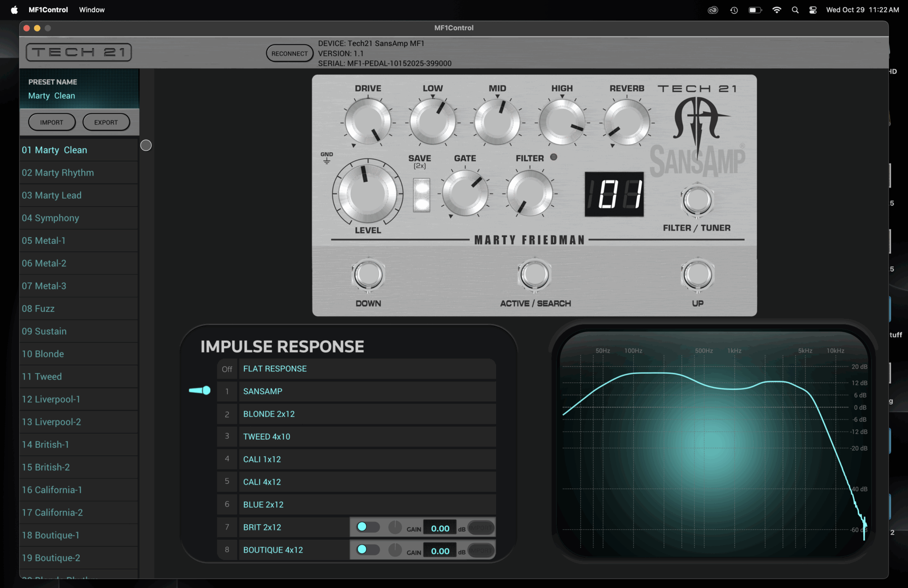Click the preset EXPORT button
The image size is (908, 588).
[106, 122]
